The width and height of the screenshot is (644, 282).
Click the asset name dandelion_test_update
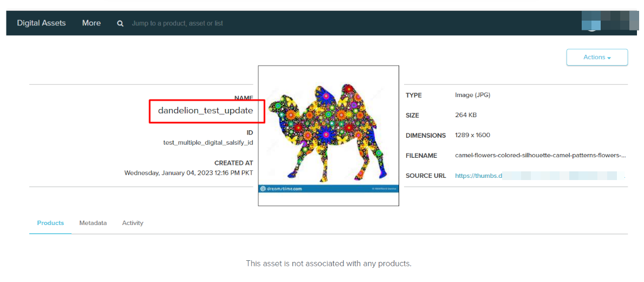click(205, 111)
